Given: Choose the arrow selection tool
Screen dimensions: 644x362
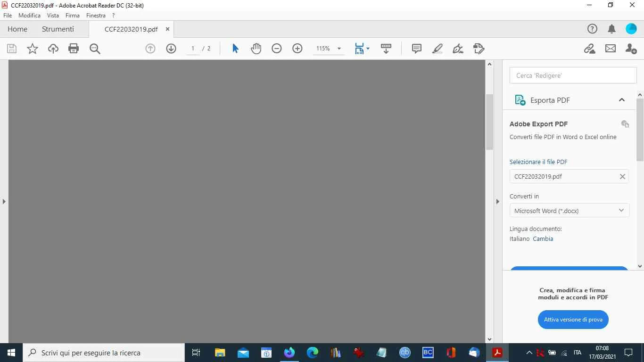Looking at the screenshot, I should click(235, 49).
